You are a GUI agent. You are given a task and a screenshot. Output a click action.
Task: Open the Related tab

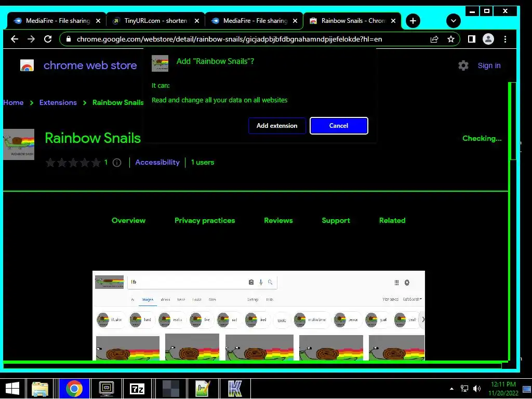pyautogui.click(x=392, y=220)
